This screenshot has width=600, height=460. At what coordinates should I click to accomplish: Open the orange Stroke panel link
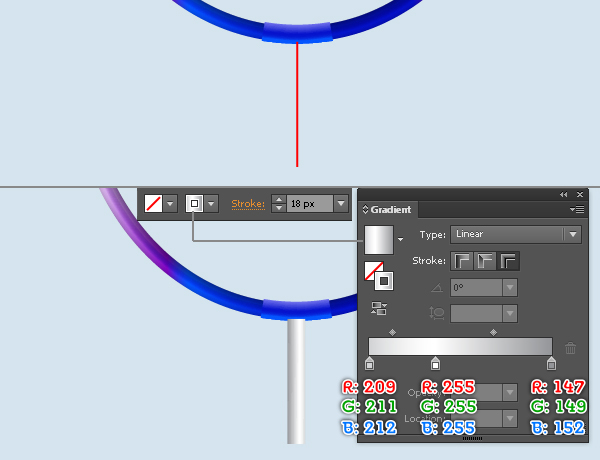coord(248,204)
